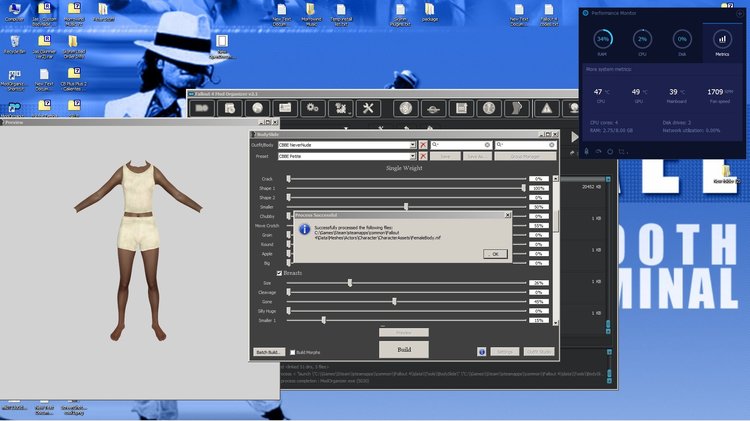Screen dimensions: 750x421
Task: Click the Shape 2 slider track
Action: point(407,197)
